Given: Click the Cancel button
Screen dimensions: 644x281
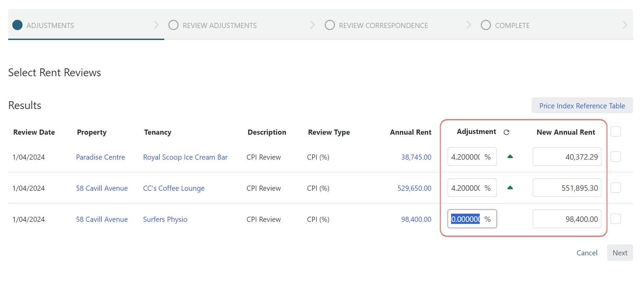Looking at the screenshot, I should pos(587,253).
